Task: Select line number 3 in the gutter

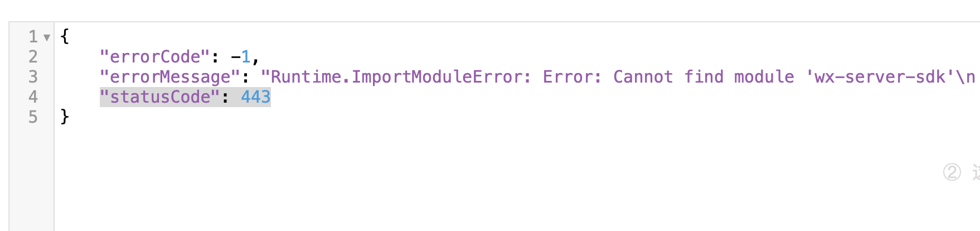Action: tap(33, 77)
